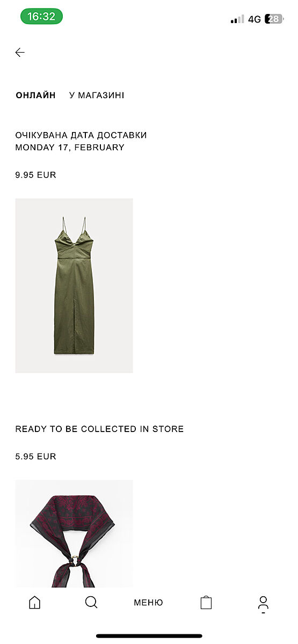
Task: Tap the home indicator bar at bottom
Action: pos(149,636)
